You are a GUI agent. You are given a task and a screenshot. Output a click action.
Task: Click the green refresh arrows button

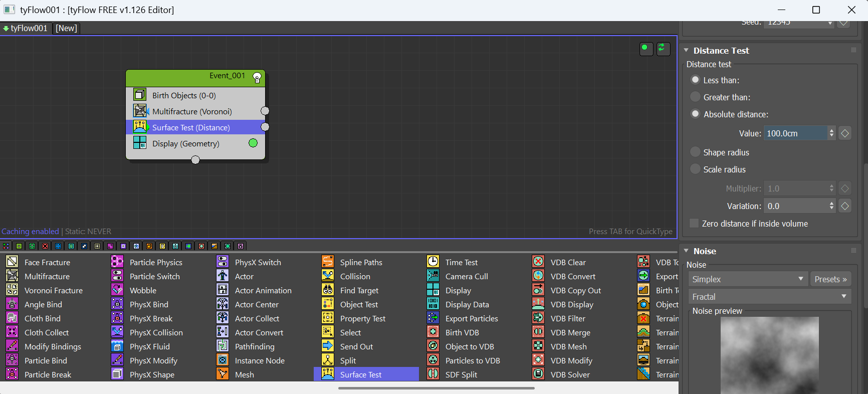click(663, 49)
